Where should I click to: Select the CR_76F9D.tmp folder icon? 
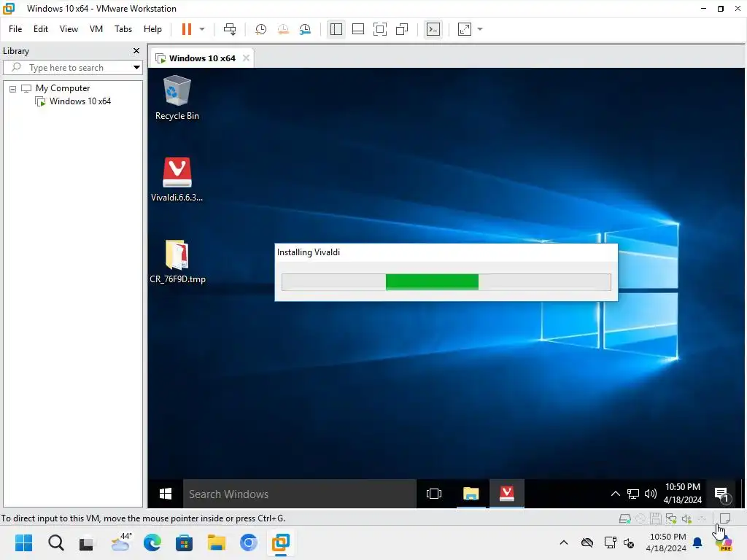tap(177, 262)
